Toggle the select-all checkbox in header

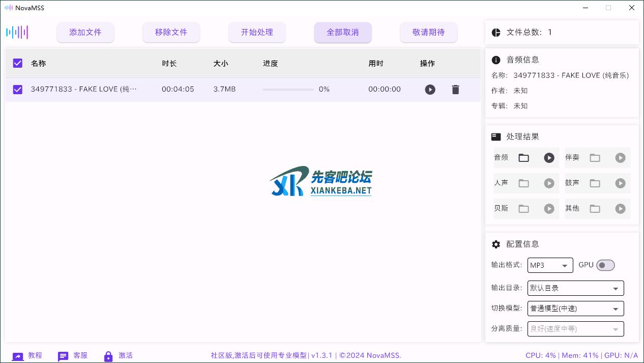(x=17, y=63)
